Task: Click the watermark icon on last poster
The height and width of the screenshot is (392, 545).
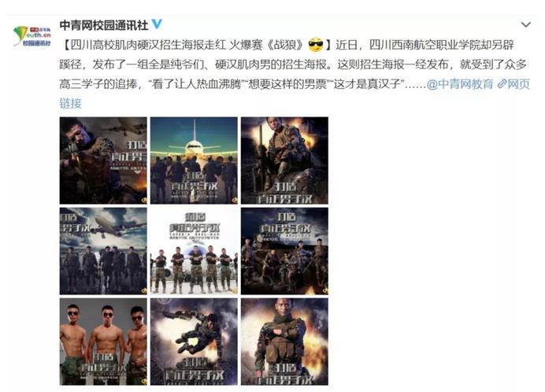Action: pos(325,382)
